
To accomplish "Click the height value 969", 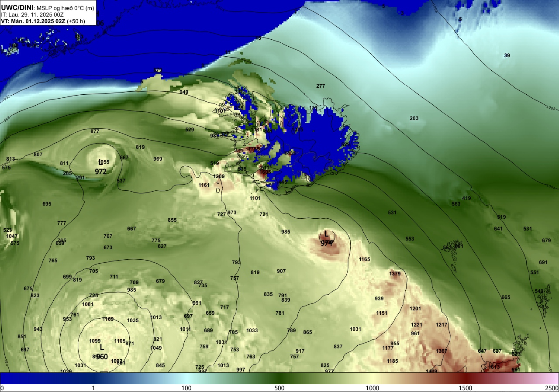I will point(158,159).
